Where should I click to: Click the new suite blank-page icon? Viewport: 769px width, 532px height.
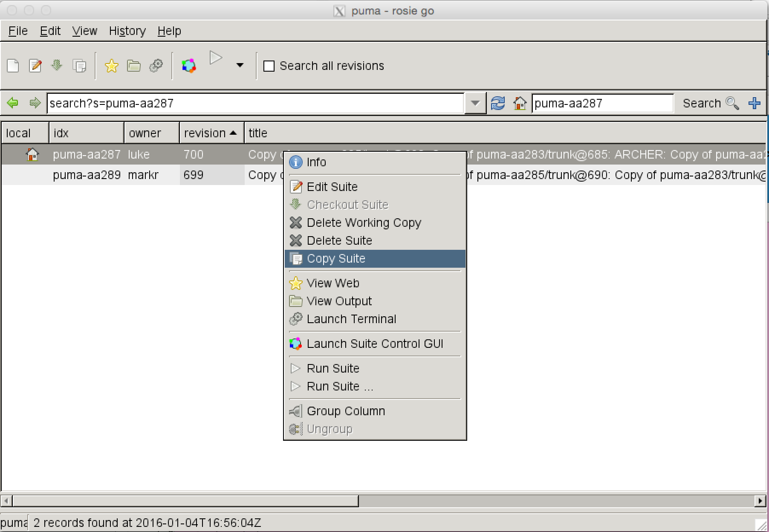tap(13, 66)
